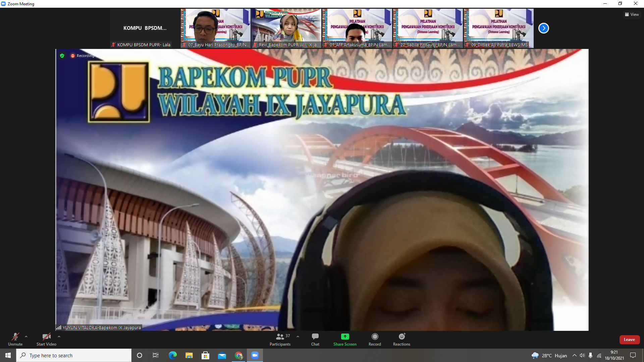Open Task View in taskbar

coord(156,355)
